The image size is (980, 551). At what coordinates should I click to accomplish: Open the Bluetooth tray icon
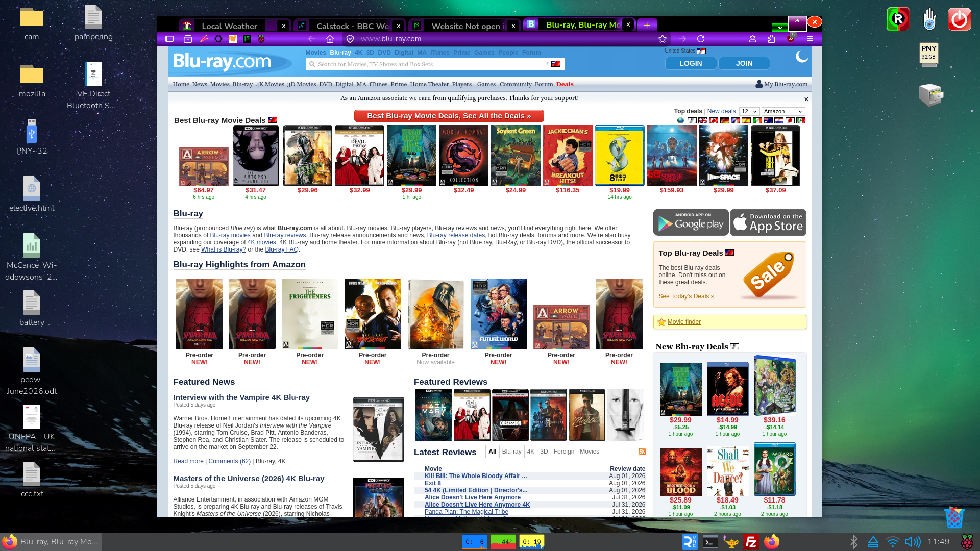[854, 542]
